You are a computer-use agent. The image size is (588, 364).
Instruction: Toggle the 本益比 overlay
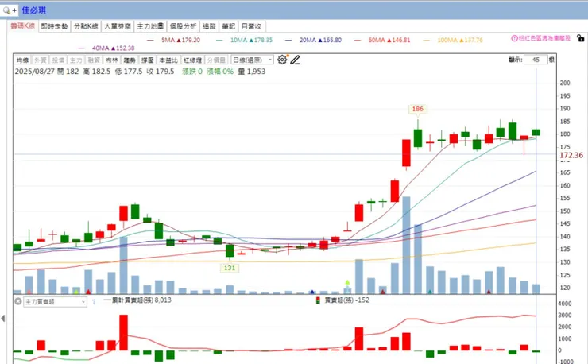[x=168, y=60]
